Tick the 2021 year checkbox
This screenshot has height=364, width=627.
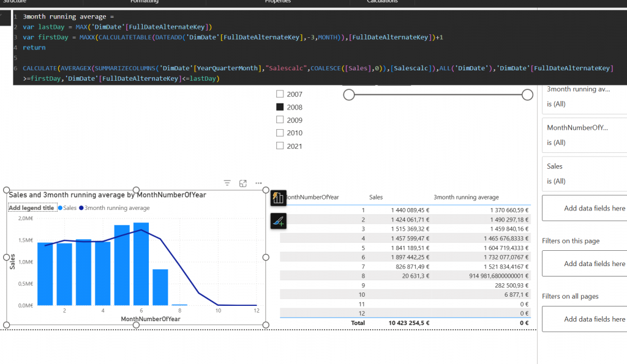(x=280, y=146)
